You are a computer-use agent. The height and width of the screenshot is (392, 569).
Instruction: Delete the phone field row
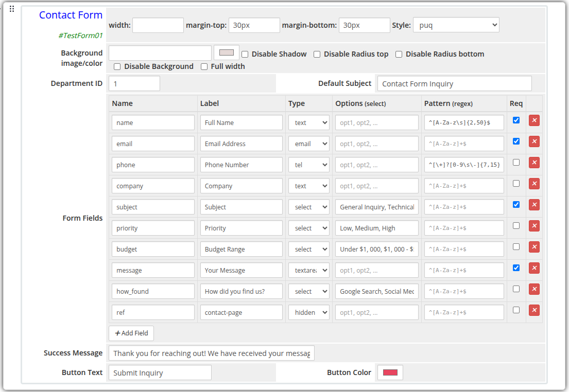pyautogui.click(x=534, y=163)
